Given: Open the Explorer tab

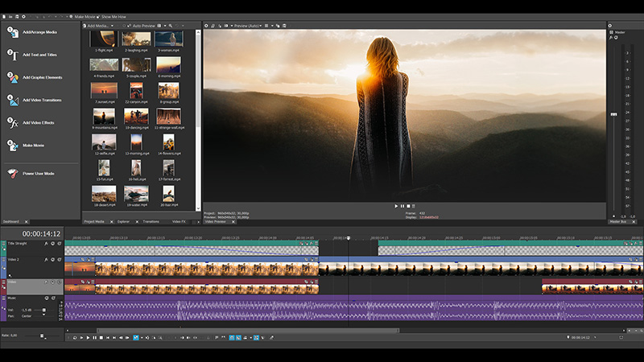Looking at the screenshot, I should [123, 220].
